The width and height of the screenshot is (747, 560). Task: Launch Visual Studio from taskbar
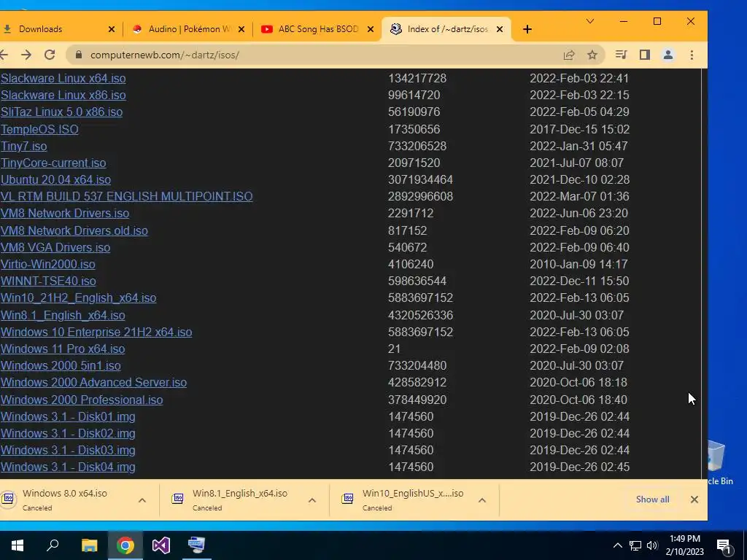coord(161,545)
